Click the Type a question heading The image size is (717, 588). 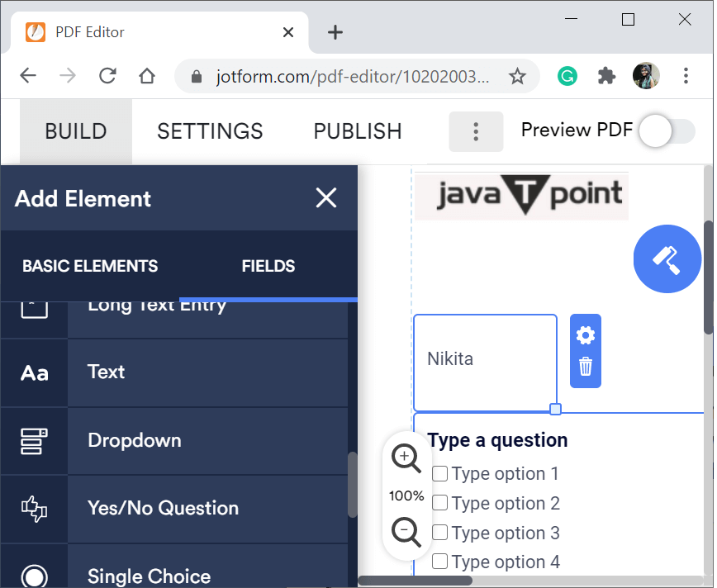[497, 440]
